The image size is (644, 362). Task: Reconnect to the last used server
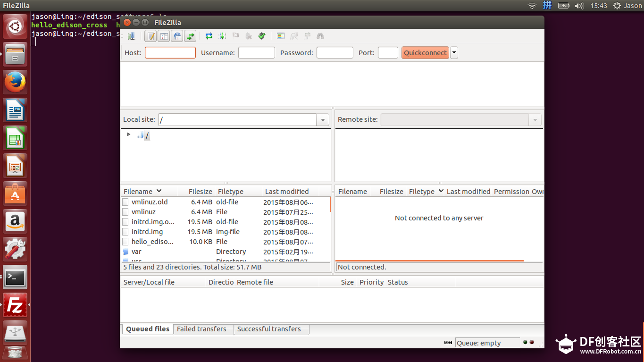pos(262,36)
